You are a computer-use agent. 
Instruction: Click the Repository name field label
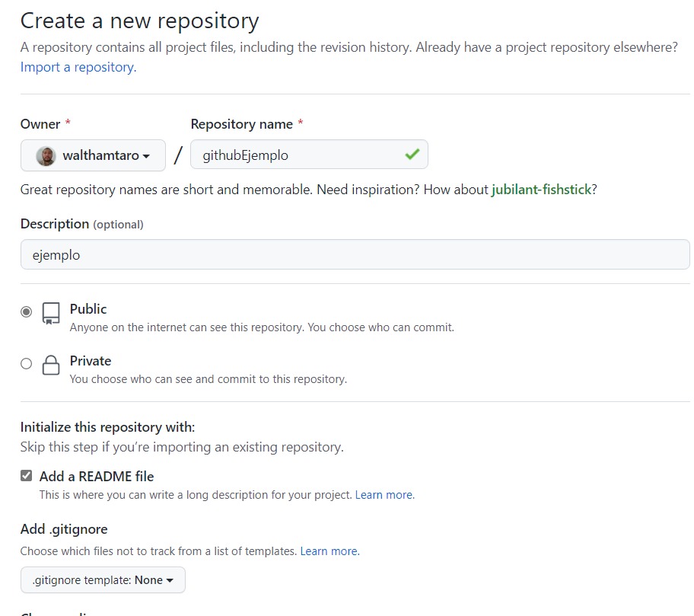pos(242,124)
